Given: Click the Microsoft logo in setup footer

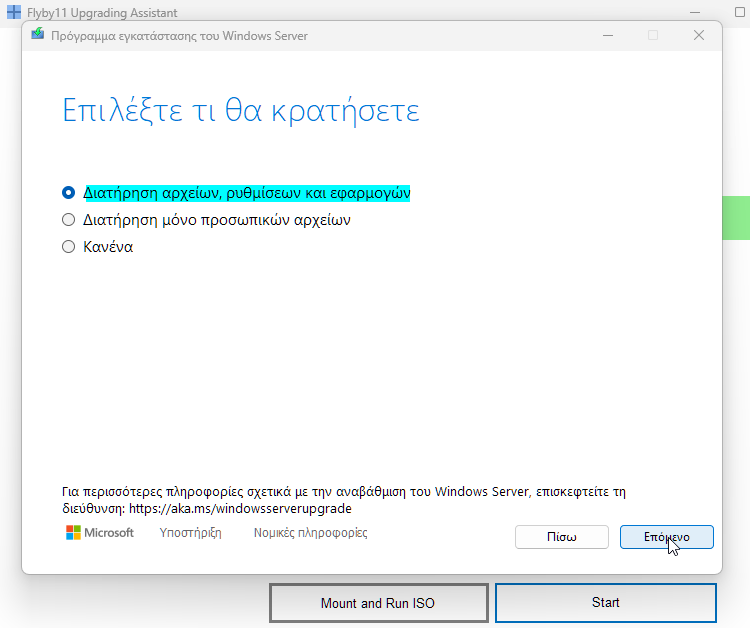Looking at the screenshot, I should pyautogui.click(x=99, y=533).
